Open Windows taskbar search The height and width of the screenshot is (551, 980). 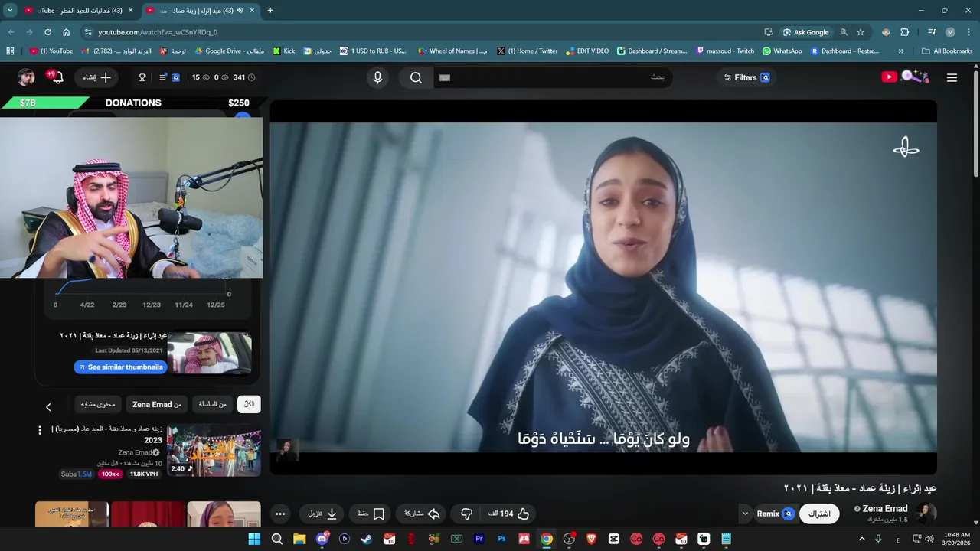(x=277, y=539)
